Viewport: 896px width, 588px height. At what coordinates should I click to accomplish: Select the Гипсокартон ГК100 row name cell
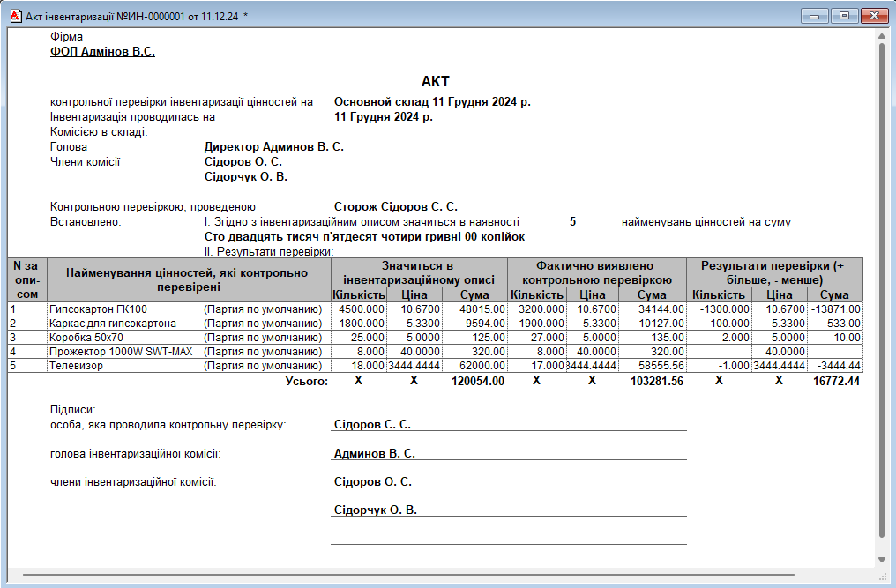pos(189,309)
